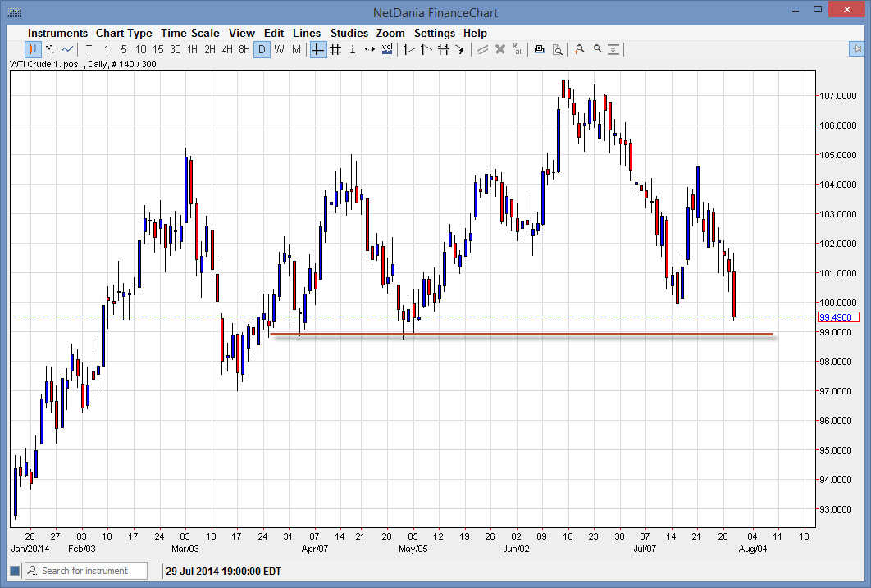The image size is (871, 588).
Task: Switch to OHLC bar chart style
Action: pos(49,49)
